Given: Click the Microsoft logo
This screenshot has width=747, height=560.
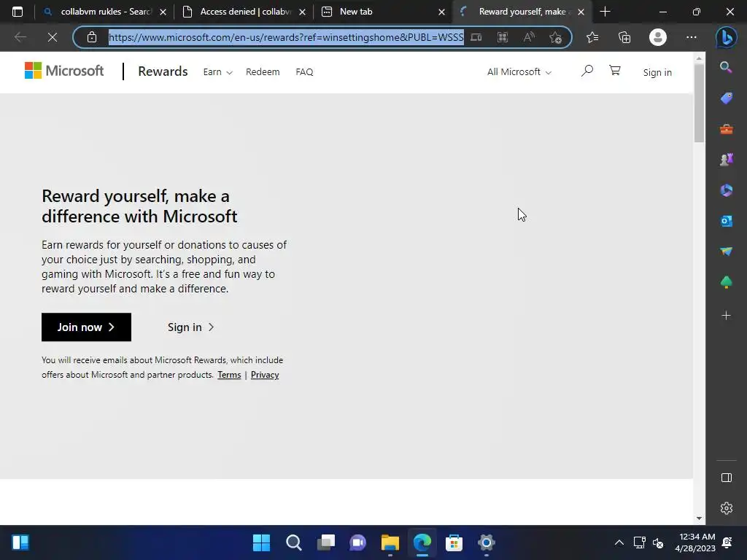Looking at the screenshot, I should [x=64, y=71].
